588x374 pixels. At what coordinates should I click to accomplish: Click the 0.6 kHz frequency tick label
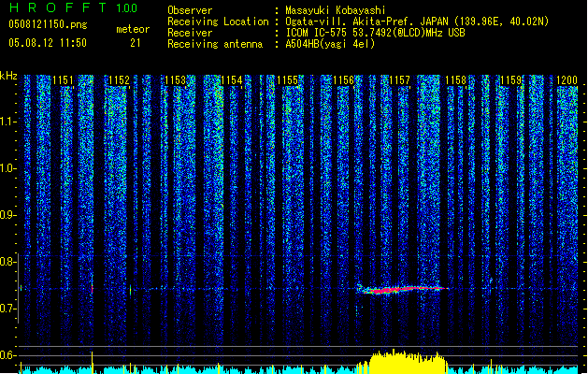point(7,355)
